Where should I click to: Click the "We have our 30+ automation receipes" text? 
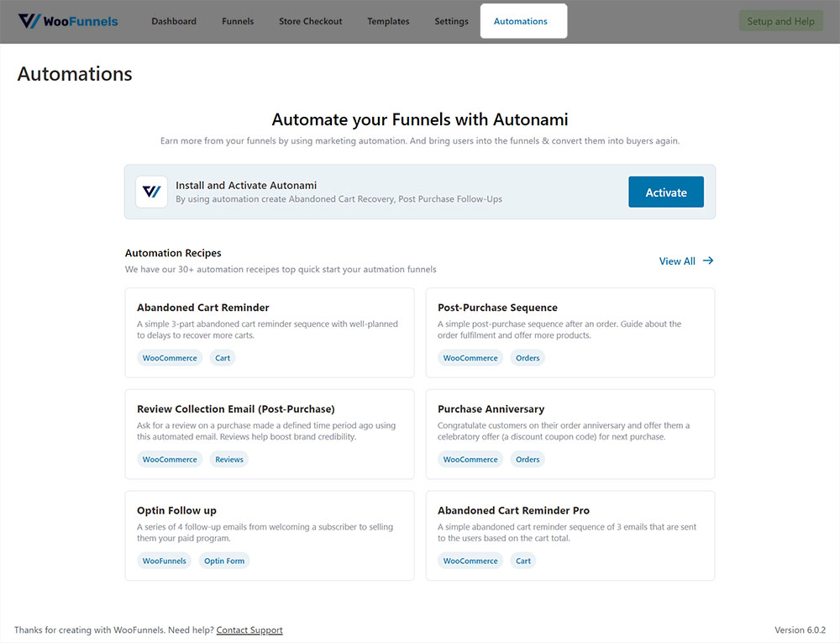(281, 269)
